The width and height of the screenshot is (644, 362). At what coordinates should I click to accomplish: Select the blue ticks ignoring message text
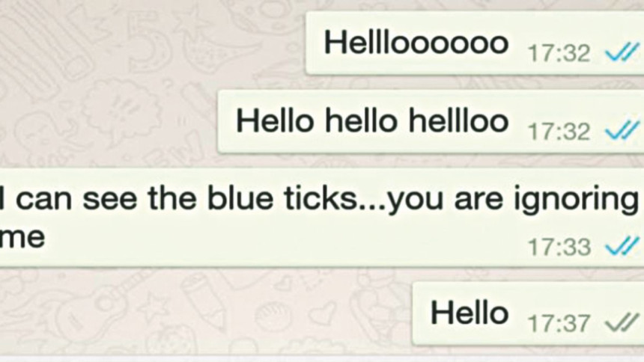pos(318,218)
